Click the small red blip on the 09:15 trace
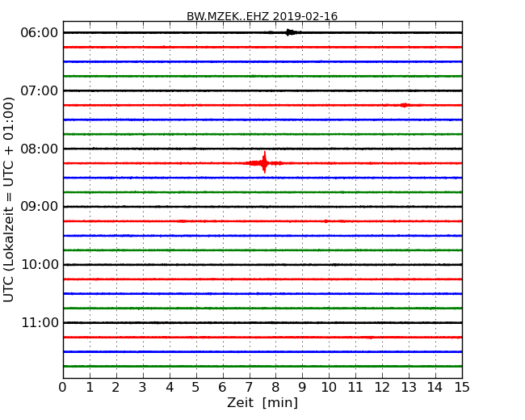This screenshot has width=525, height=420. (x=326, y=220)
